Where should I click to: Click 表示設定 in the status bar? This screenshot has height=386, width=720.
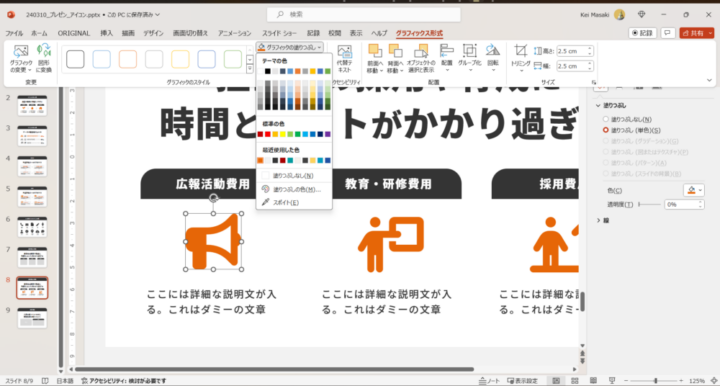click(x=523, y=381)
